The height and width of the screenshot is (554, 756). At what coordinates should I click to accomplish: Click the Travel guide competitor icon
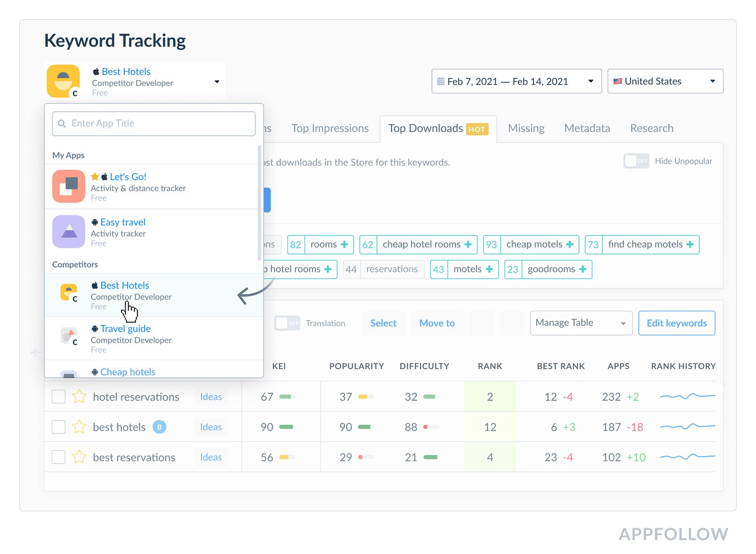[69, 336]
